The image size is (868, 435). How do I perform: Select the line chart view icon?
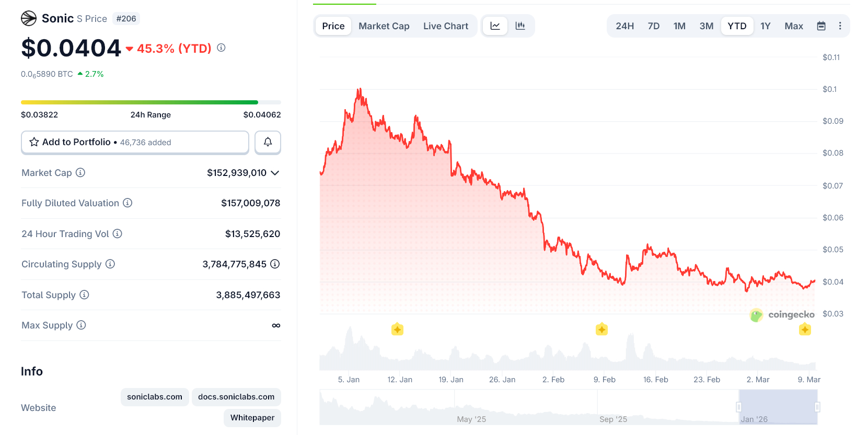[x=495, y=25]
